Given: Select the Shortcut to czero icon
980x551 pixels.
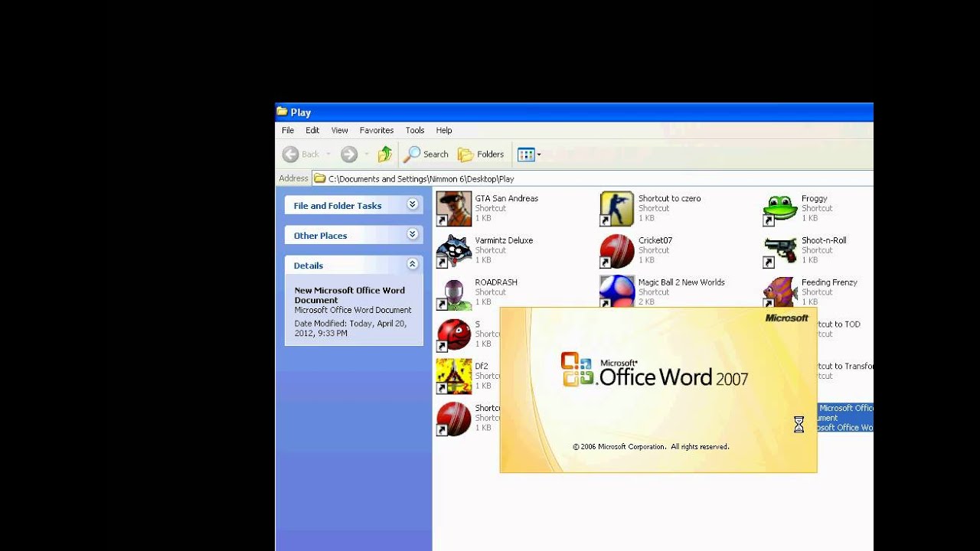Looking at the screenshot, I should click(617, 209).
